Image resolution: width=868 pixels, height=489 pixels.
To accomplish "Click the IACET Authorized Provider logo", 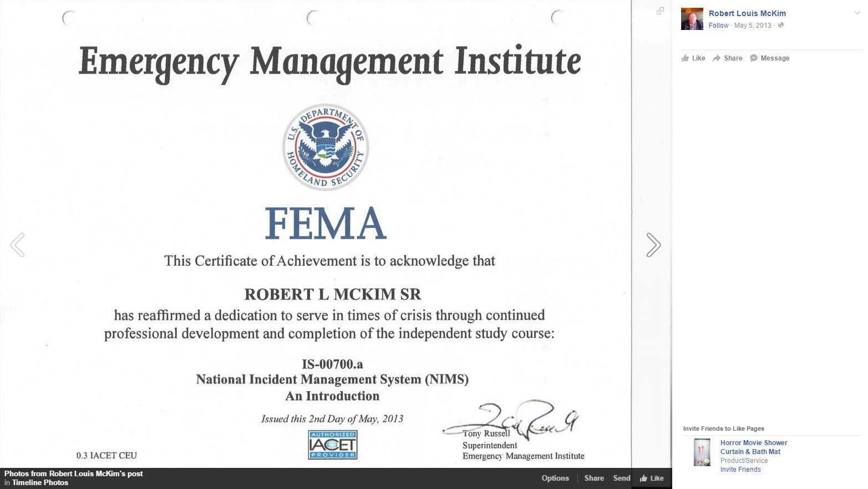I will point(333,445).
